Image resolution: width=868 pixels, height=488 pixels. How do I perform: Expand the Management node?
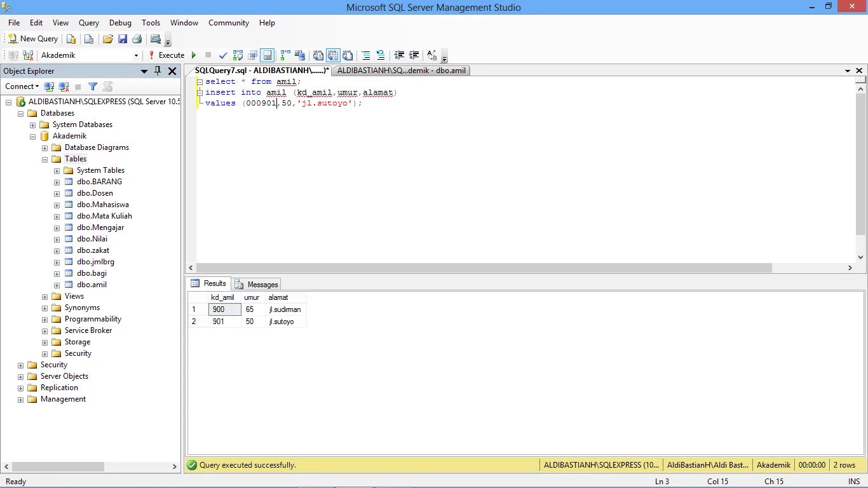point(21,400)
